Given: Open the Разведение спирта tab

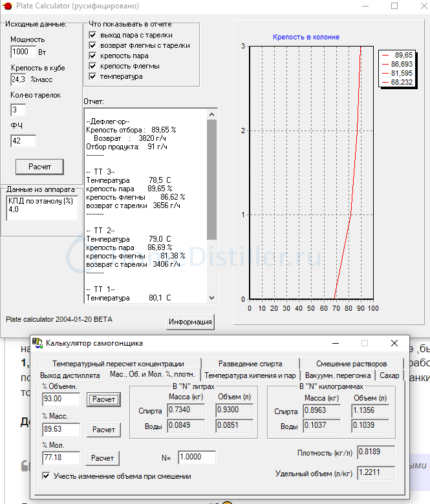Looking at the screenshot, I should (x=250, y=364).
